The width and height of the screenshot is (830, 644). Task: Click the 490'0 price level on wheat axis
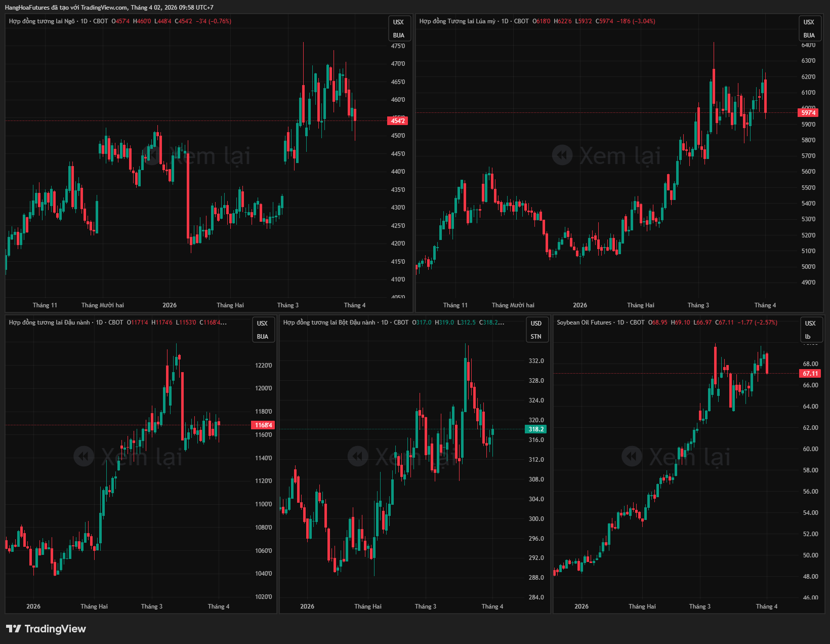pyautogui.click(x=809, y=283)
